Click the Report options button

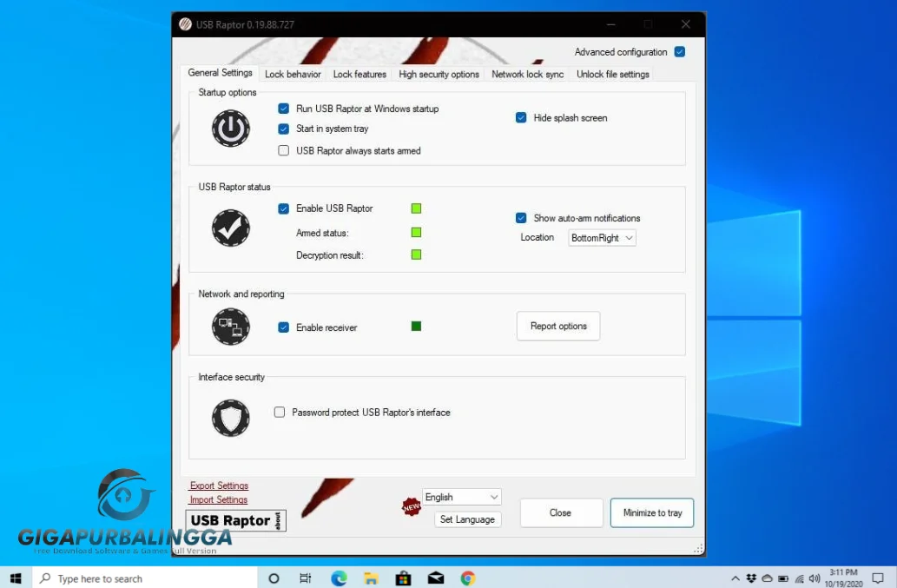(558, 326)
